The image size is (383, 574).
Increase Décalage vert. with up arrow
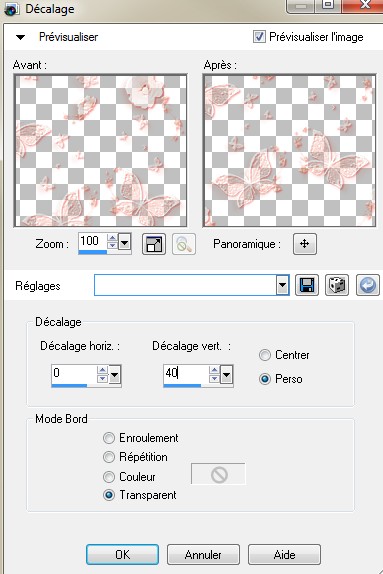pos(214,370)
